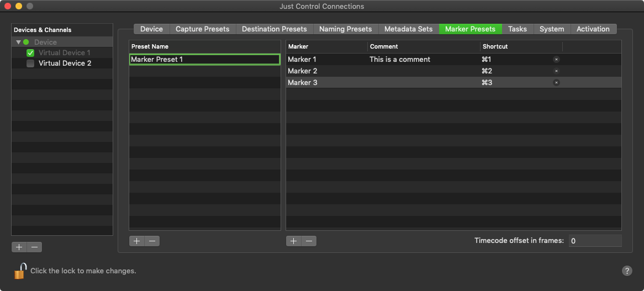Click the Preset Name column header

tap(204, 46)
